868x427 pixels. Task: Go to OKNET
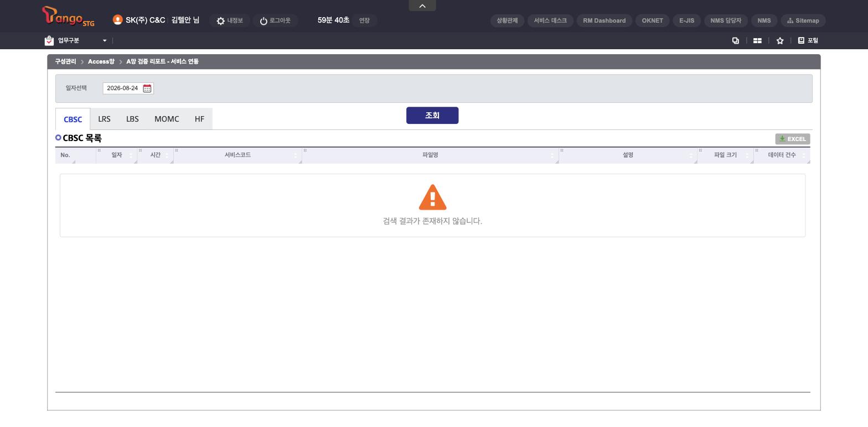tap(652, 20)
